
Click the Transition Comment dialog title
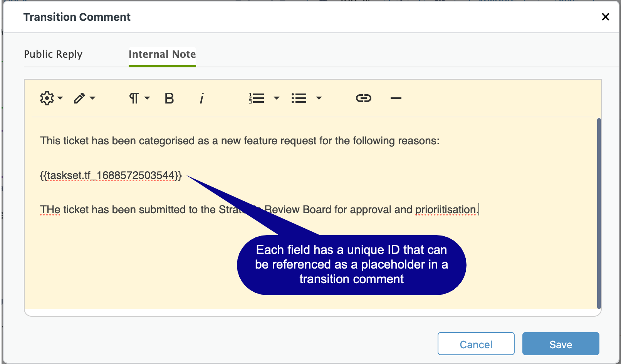(77, 17)
